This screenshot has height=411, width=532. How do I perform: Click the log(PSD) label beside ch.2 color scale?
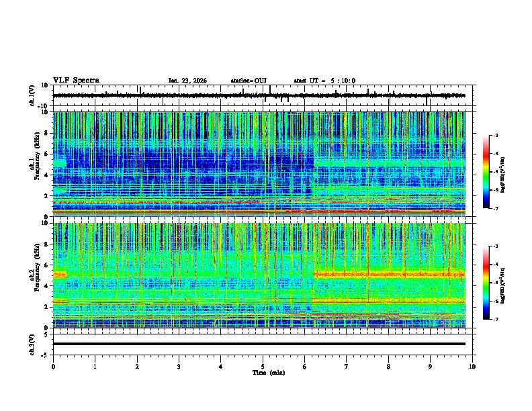[503, 285]
